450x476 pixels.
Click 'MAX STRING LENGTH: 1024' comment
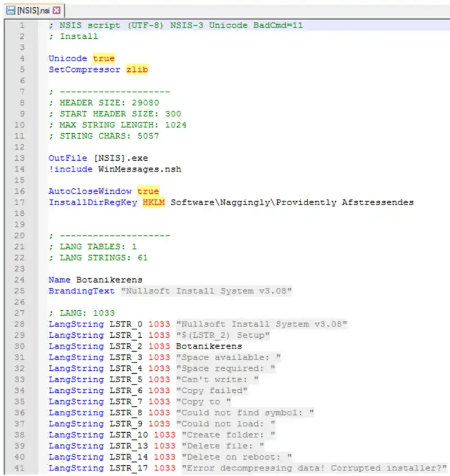123,125
